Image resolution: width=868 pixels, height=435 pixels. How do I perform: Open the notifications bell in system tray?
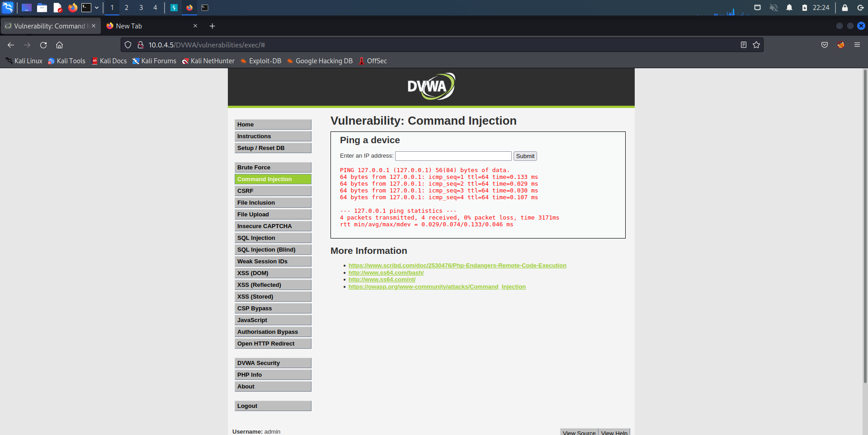click(789, 8)
